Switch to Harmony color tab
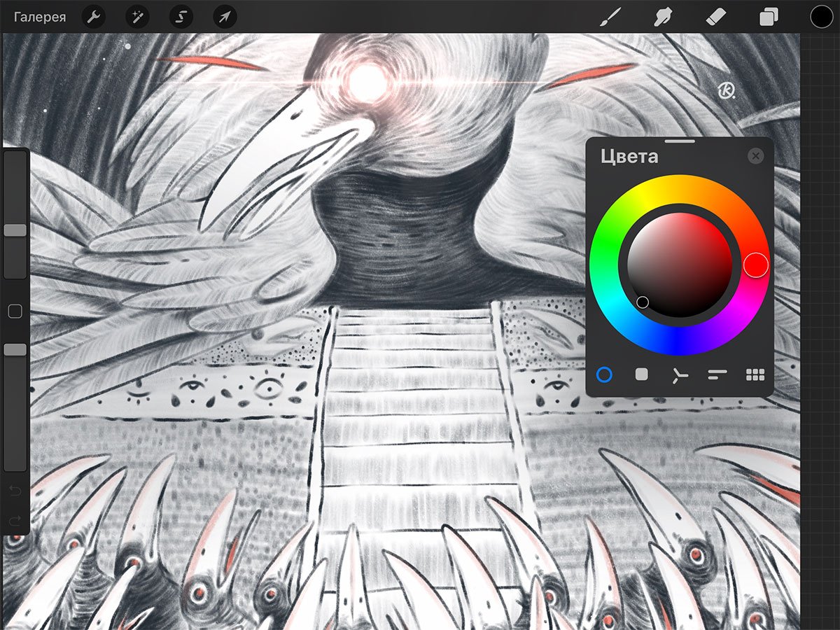This screenshot has height=630, width=840. coord(679,375)
